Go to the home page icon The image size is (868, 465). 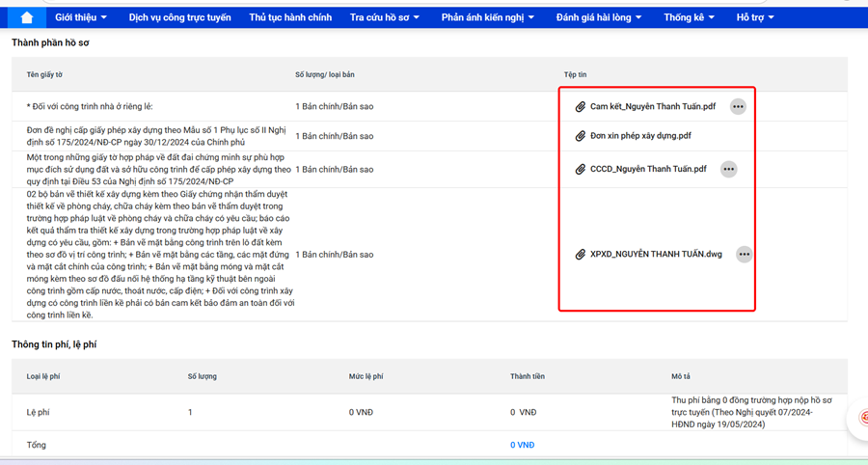click(x=27, y=17)
